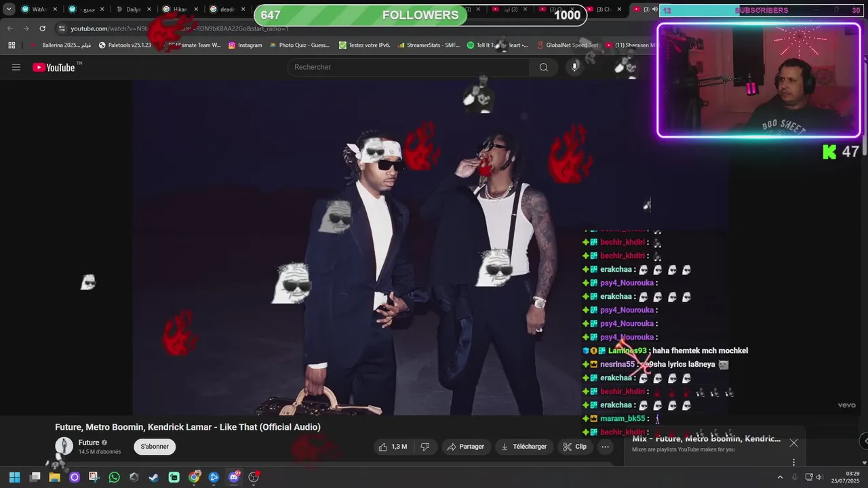Click the Future, Metro Boomin video title
This screenshot has width=868, height=488.
pyautogui.click(x=188, y=427)
